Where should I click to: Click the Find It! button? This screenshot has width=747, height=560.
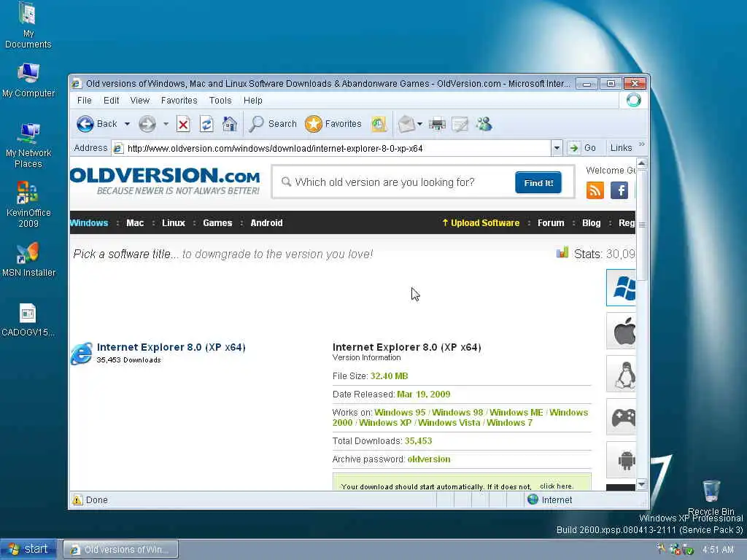pos(538,183)
